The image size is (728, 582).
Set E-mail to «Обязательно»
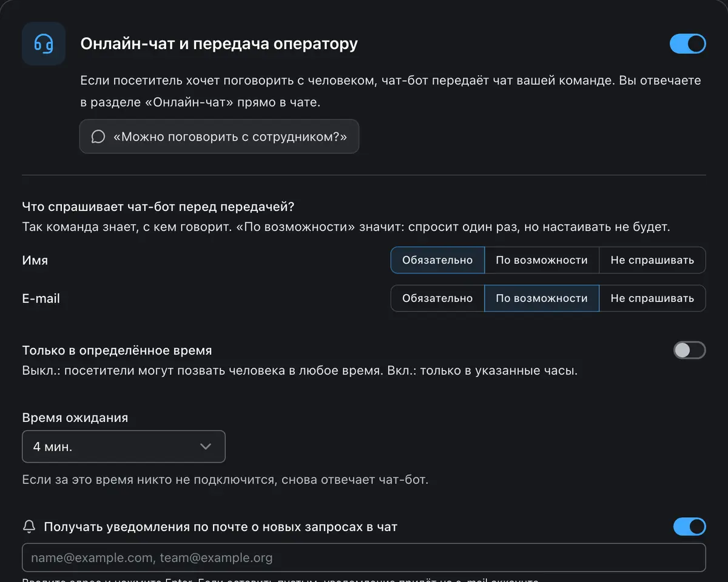click(x=437, y=298)
